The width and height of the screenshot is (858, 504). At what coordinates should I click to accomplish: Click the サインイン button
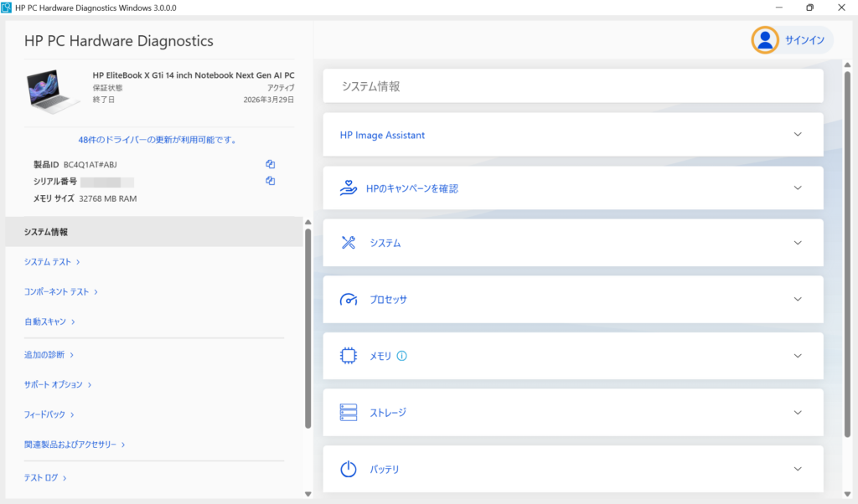point(804,40)
